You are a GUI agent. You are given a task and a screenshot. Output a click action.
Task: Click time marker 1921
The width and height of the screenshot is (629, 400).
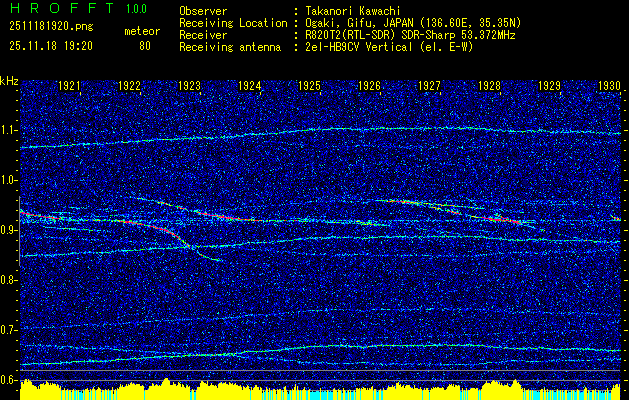[x=69, y=85]
